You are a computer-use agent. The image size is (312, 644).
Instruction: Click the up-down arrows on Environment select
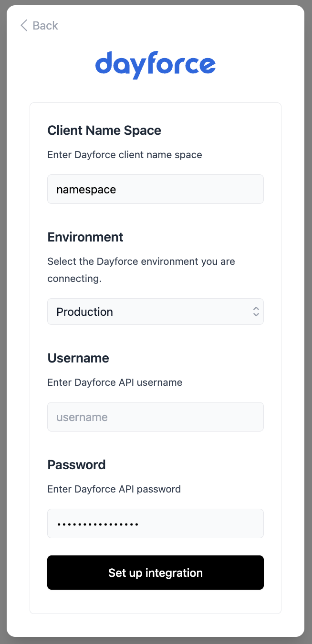click(256, 312)
